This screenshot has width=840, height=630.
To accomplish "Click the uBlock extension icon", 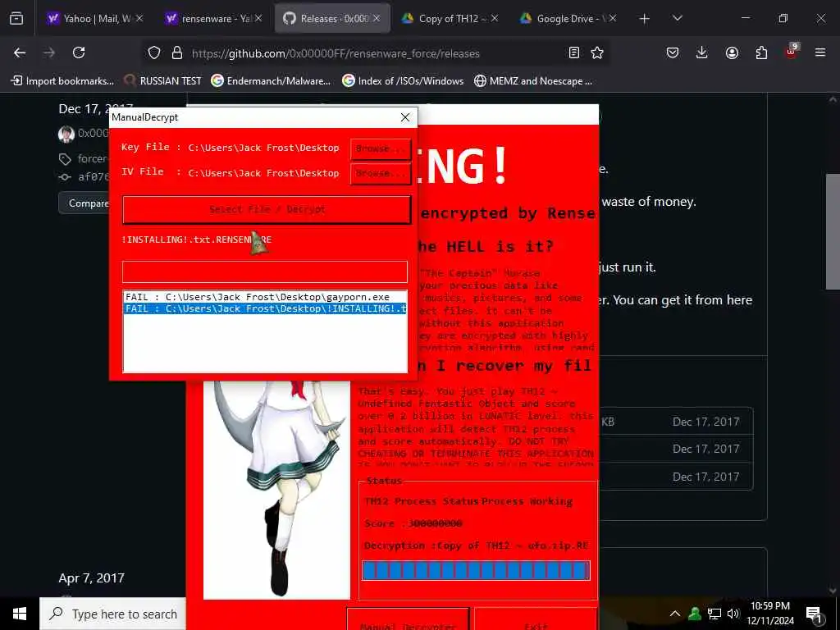I will (x=791, y=52).
